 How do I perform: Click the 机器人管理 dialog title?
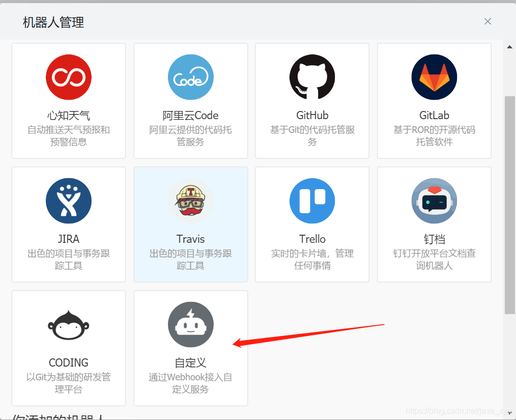point(53,22)
